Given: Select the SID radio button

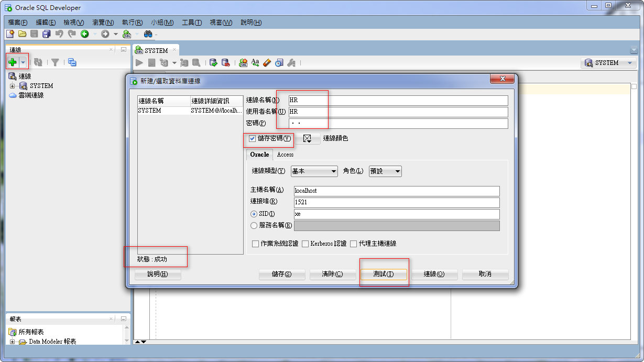Looking at the screenshot, I should click(x=254, y=214).
